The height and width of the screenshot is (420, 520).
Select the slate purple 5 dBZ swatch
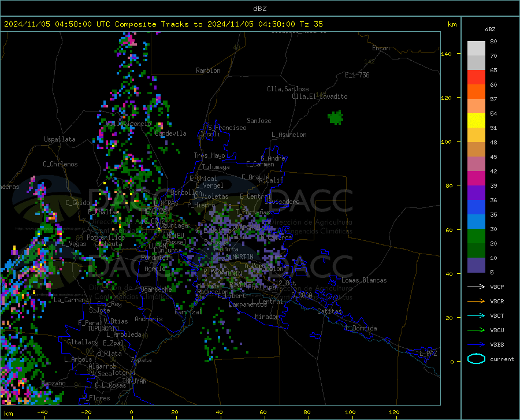coord(476,265)
